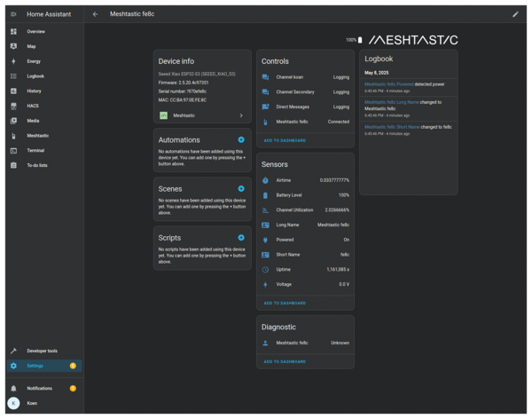Open the Channel Utilization sensor row
532x419 pixels.
(307, 209)
